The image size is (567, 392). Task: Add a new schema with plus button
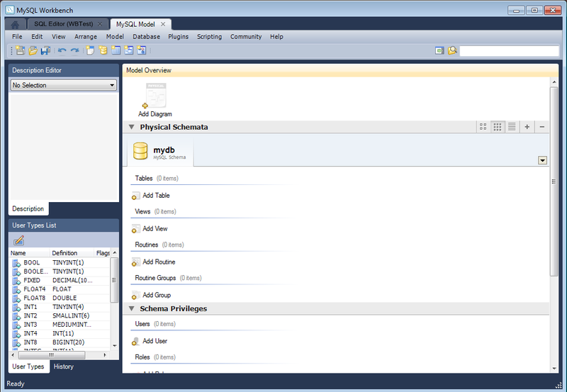(x=527, y=127)
